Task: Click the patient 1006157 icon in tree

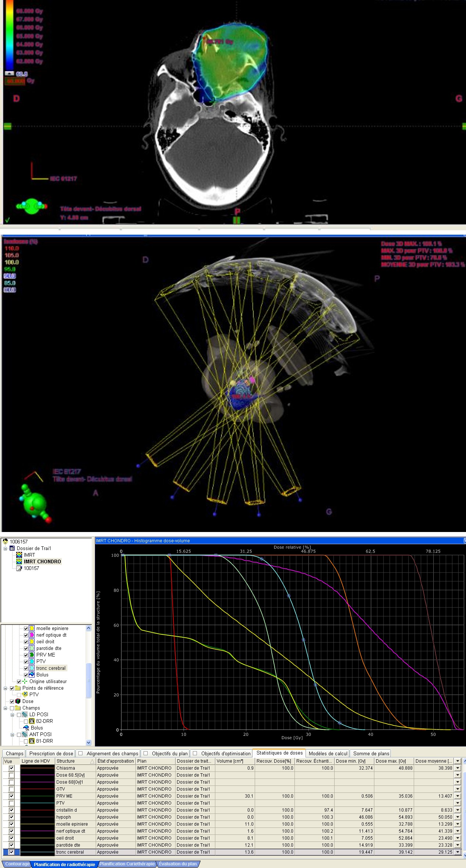Action: pyautogui.click(x=6, y=542)
